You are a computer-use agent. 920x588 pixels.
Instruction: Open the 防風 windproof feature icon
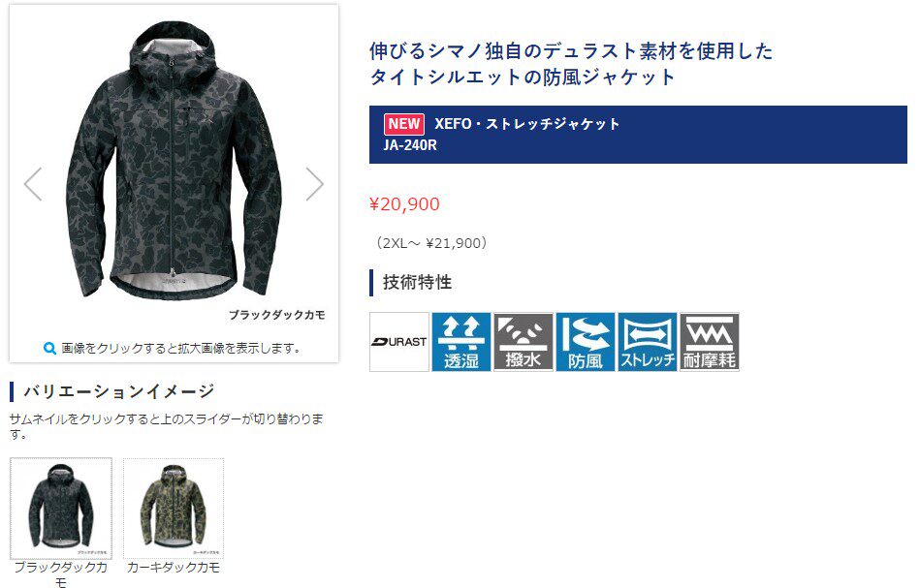click(586, 342)
